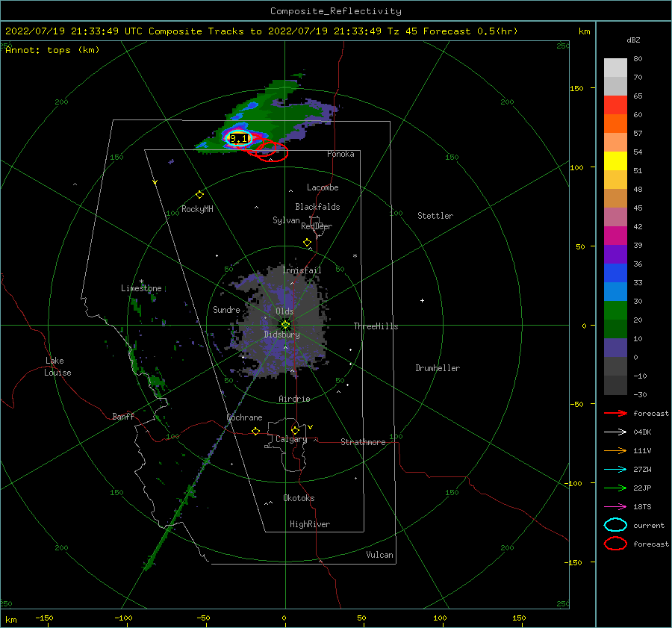Click the Limestone label

(x=141, y=288)
